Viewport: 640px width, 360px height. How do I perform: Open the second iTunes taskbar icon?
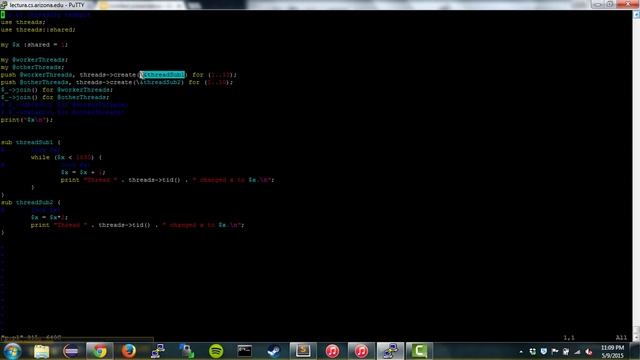361,351
